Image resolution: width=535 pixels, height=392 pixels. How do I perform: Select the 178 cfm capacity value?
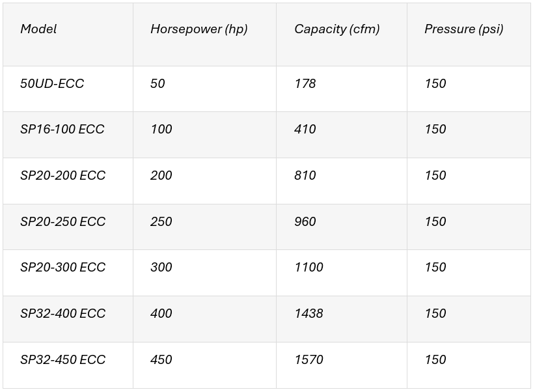(305, 83)
